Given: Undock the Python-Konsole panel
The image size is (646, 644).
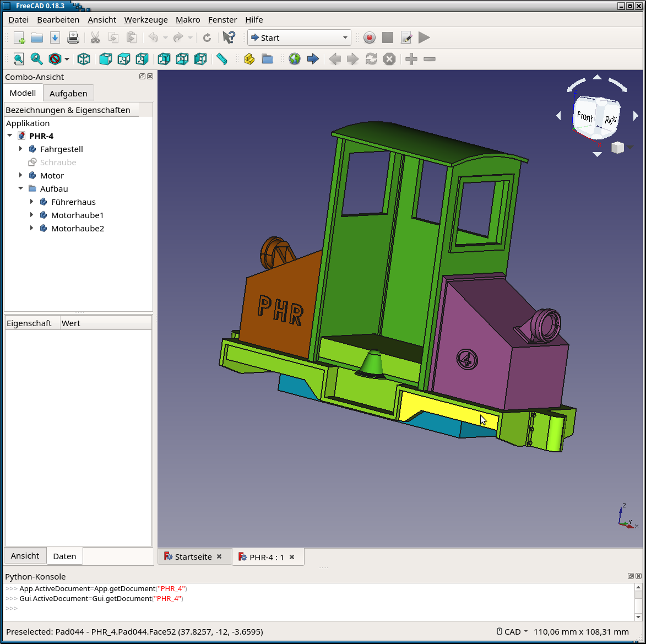Looking at the screenshot, I should (631, 576).
